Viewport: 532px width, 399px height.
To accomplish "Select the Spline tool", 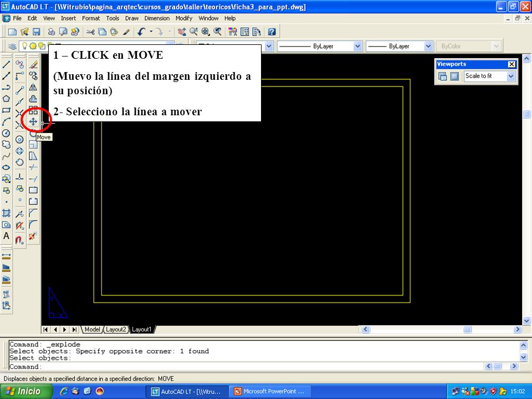I will [x=6, y=156].
